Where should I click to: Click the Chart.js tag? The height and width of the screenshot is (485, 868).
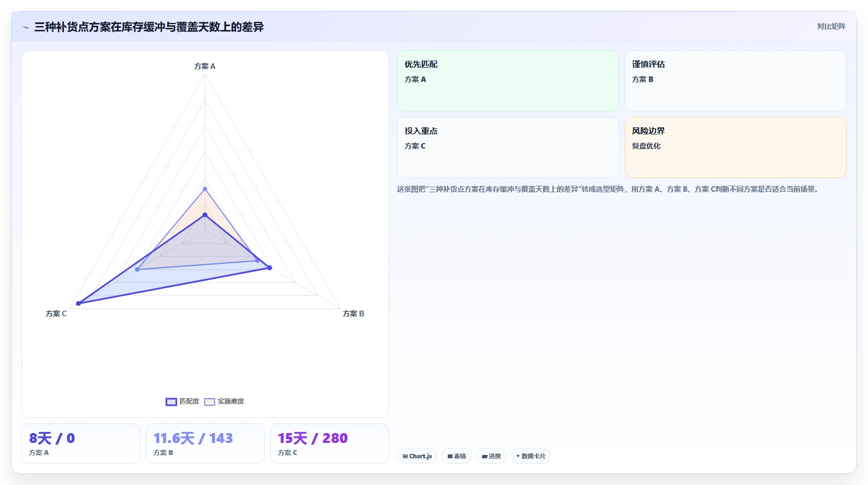(417, 456)
